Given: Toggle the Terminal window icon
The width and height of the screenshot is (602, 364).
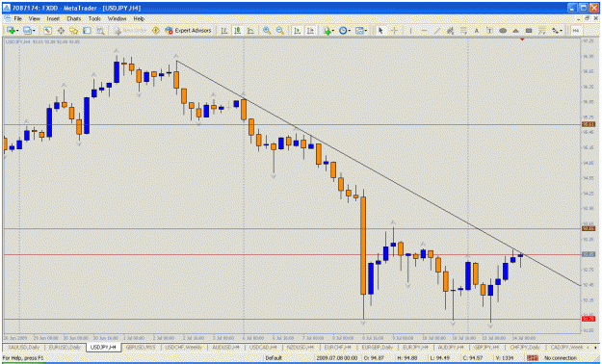Looking at the screenshot, I should (x=87, y=31).
